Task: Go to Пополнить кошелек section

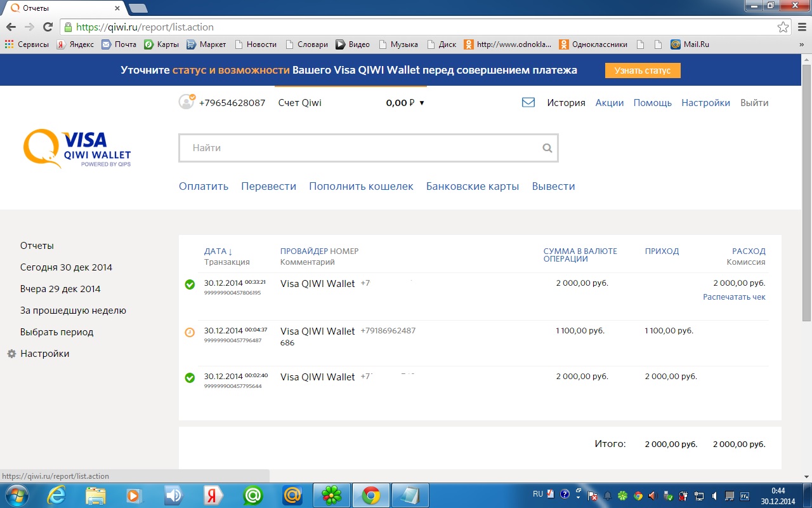Action: [x=361, y=186]
